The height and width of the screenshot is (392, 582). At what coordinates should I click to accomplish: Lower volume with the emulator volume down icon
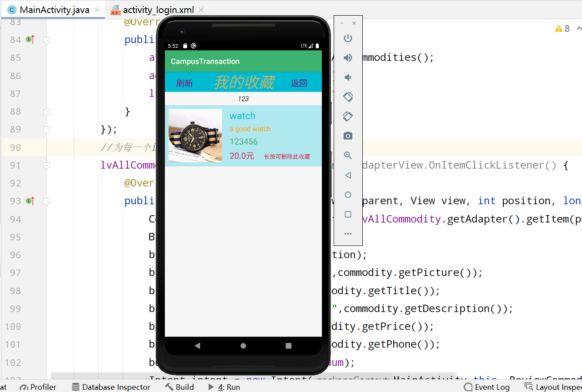(348, 77)
